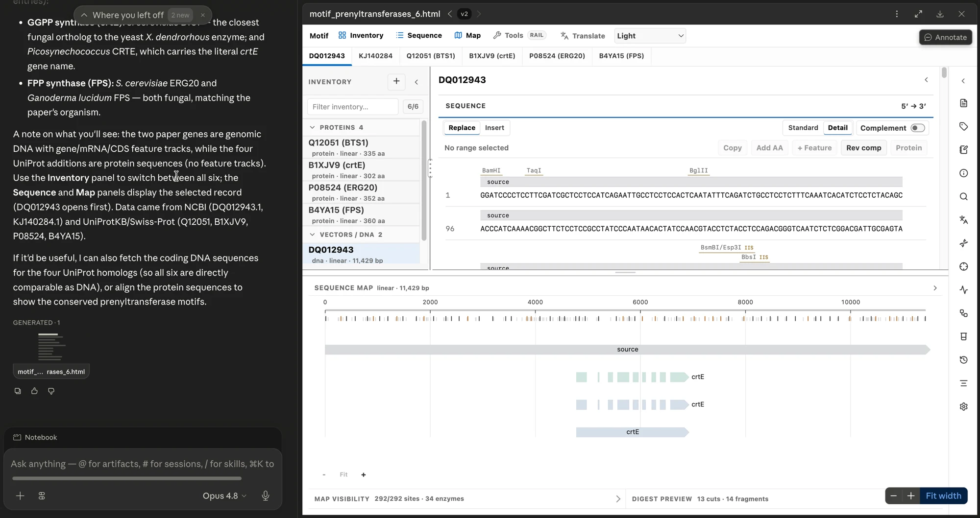Viewport: 980px width, 518px height.
Task: Click the Rev comp button
Action: [863, 148]
